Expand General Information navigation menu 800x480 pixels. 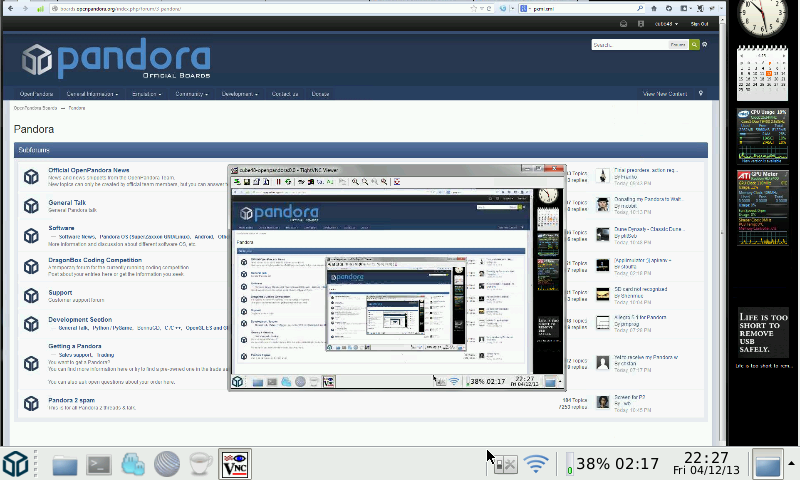(x=92, y=94)
